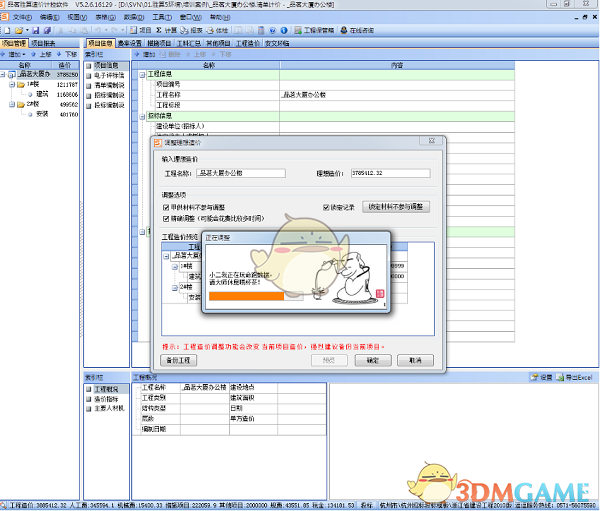600x511 pixels.
Task: Collapse 1#楼 node in dialog preview tree
Action: (174, 267)
